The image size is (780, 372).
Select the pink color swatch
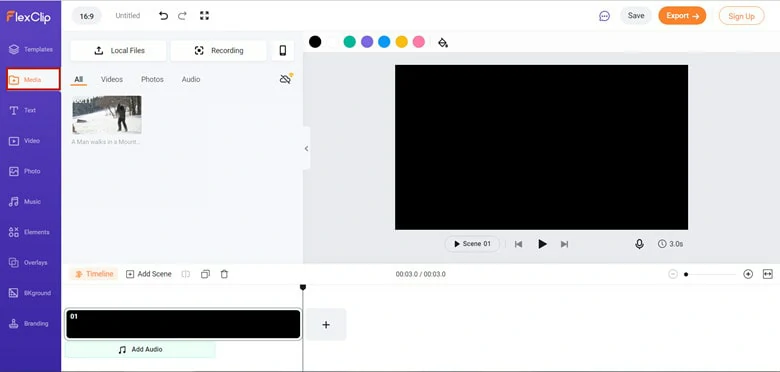(x=419, y=42)
